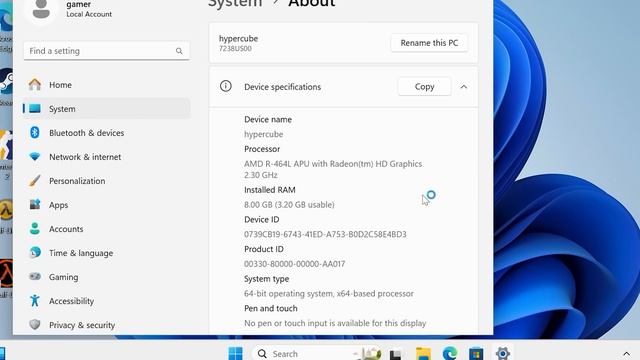Open Privacy & security settings
This screenshot has width=640, height=360.
pyautogui.click(x=106, y=325)
